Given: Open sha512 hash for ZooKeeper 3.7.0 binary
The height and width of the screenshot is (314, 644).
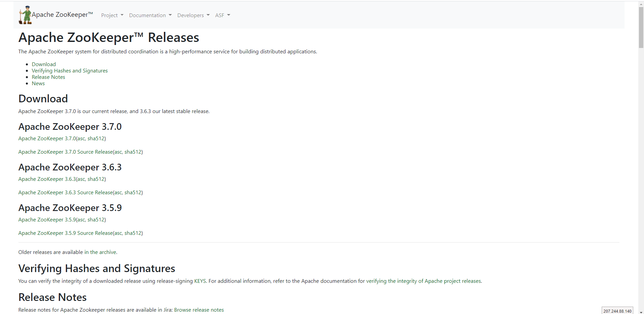Looking at the screenshot, I should [96, 138].
